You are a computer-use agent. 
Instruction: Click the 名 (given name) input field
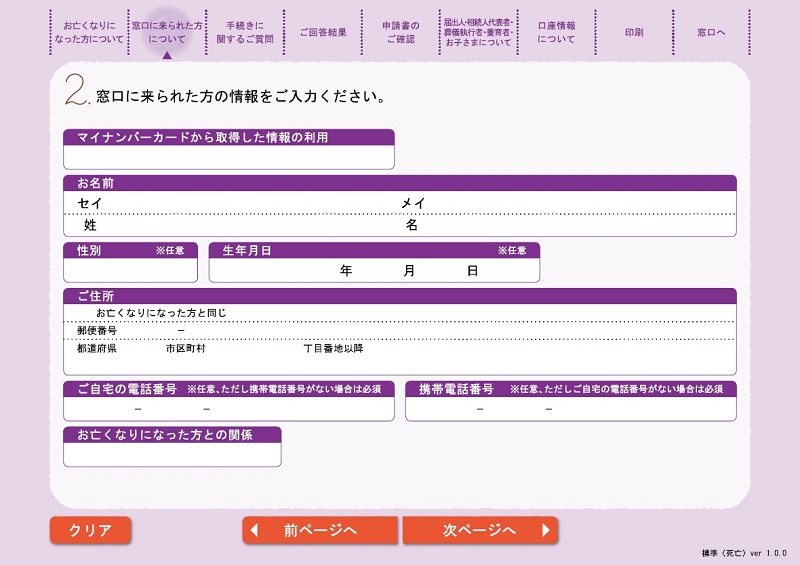(570, 226)
